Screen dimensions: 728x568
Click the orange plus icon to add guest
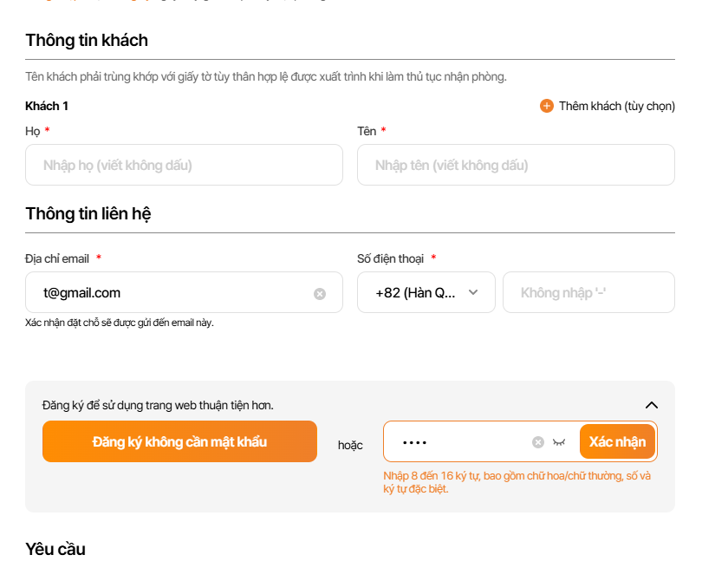point(547,106)
